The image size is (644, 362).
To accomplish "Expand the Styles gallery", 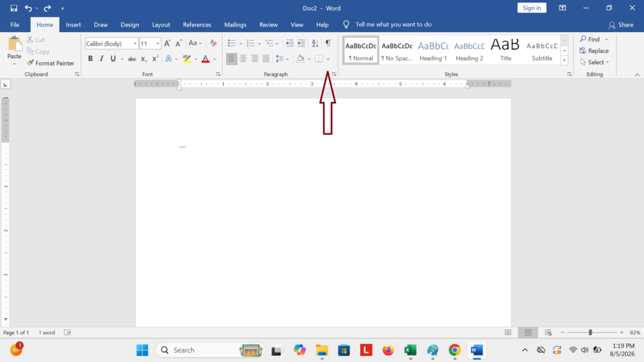I will [x=565, y=60].
